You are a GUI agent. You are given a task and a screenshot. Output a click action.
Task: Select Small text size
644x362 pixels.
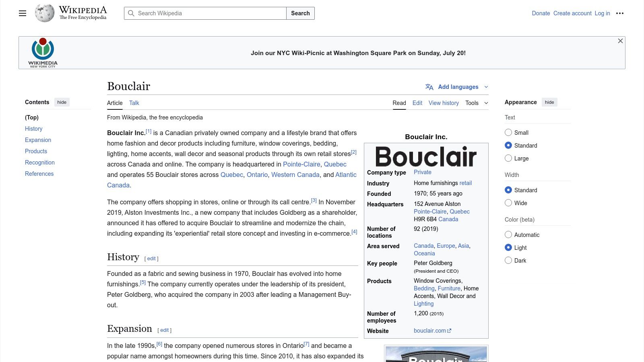point(508,132)
